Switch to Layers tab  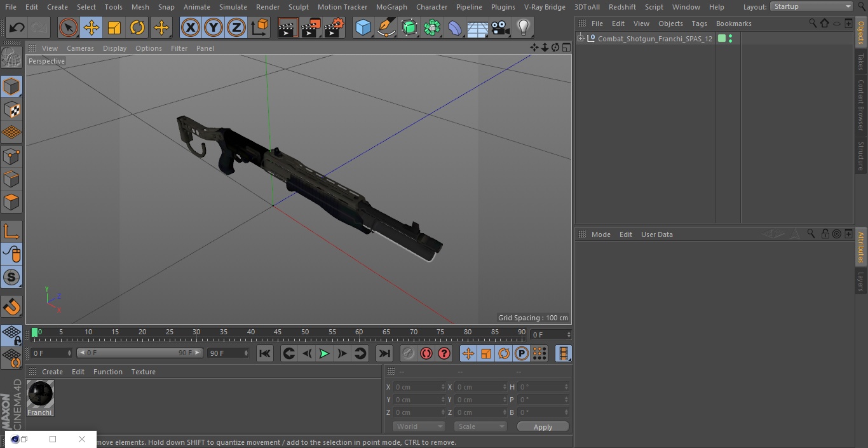pos(861,282)
